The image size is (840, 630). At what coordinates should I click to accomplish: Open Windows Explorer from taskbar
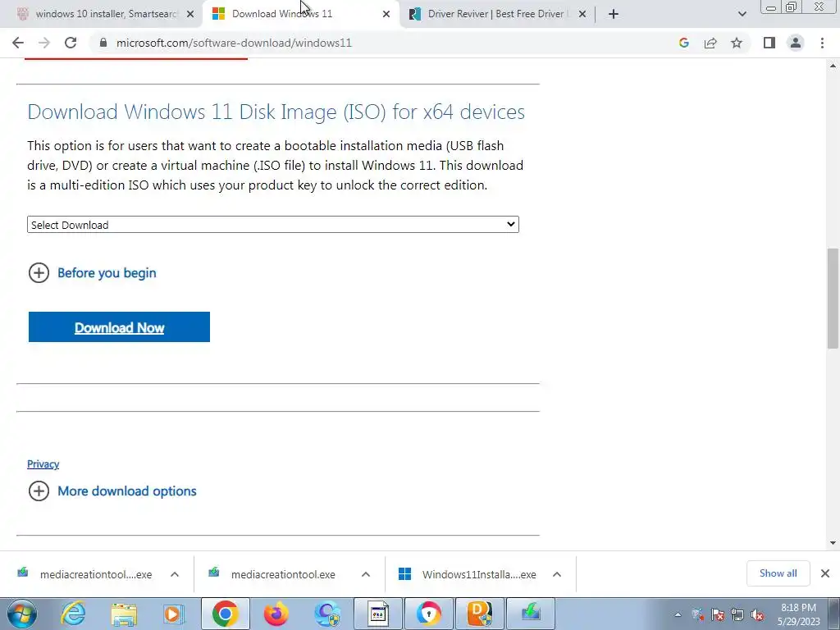[124, 614]
